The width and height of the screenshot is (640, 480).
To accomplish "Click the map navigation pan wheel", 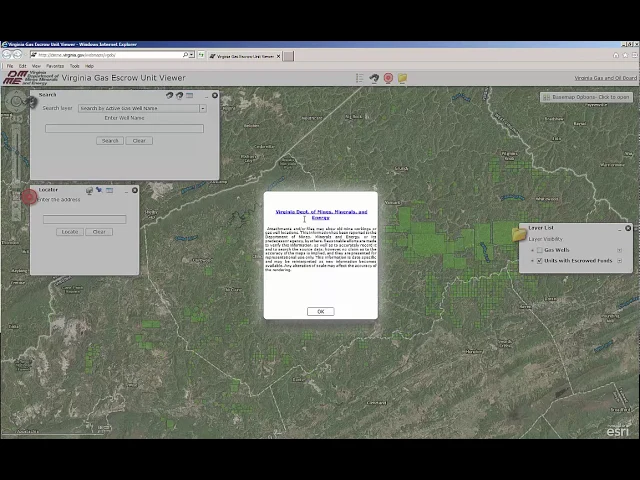I will [x=17, y=101].
